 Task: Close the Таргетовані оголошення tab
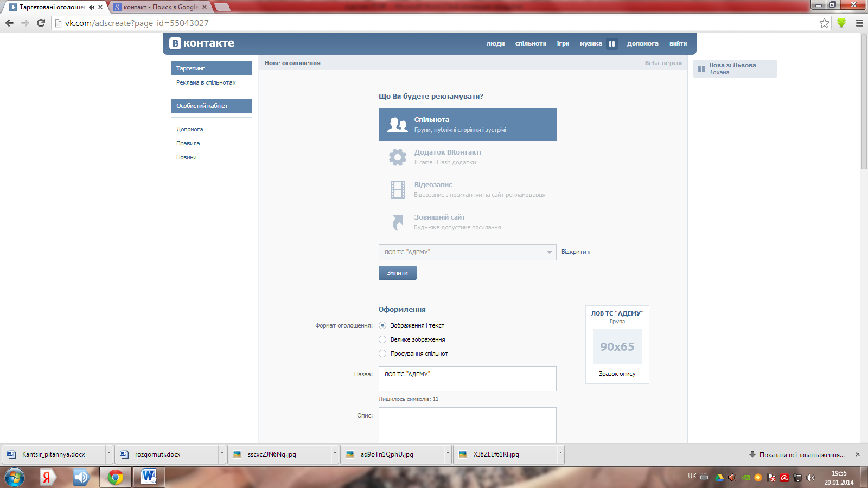point(100,7)
